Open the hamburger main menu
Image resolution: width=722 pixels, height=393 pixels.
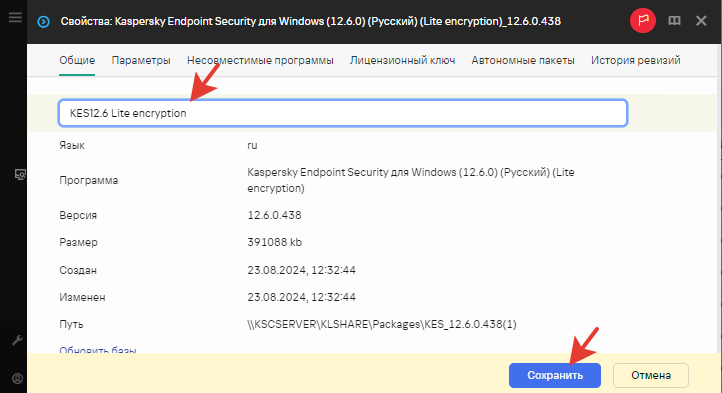[15, 18]
